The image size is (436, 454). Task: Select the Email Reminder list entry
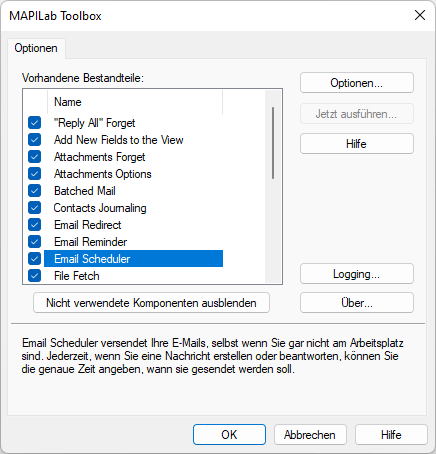coord(90,242)
